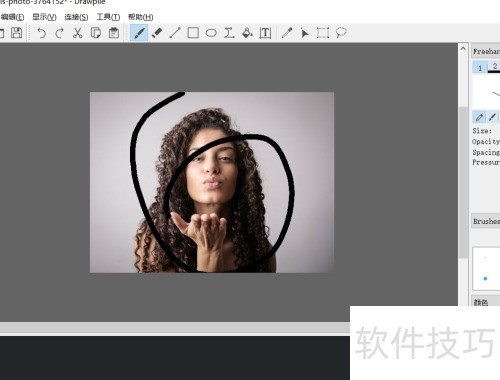This screenshot has width=500, height=380.
Task: Select the Line tool
Action: (x=175, y=33)
